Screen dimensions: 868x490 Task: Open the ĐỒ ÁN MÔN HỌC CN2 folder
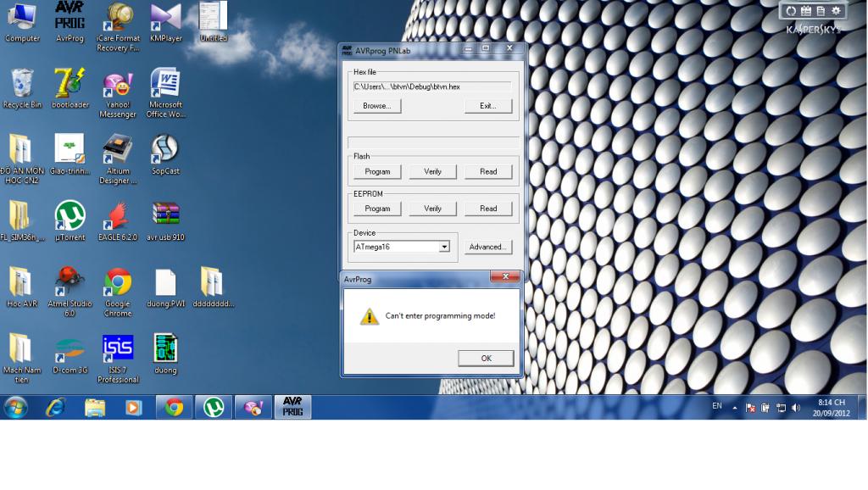(x=22, y=159)
